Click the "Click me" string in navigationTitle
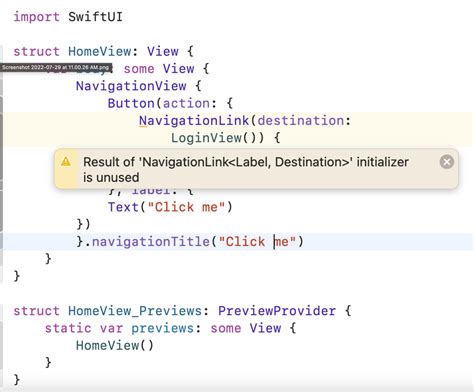 (257, 242)
